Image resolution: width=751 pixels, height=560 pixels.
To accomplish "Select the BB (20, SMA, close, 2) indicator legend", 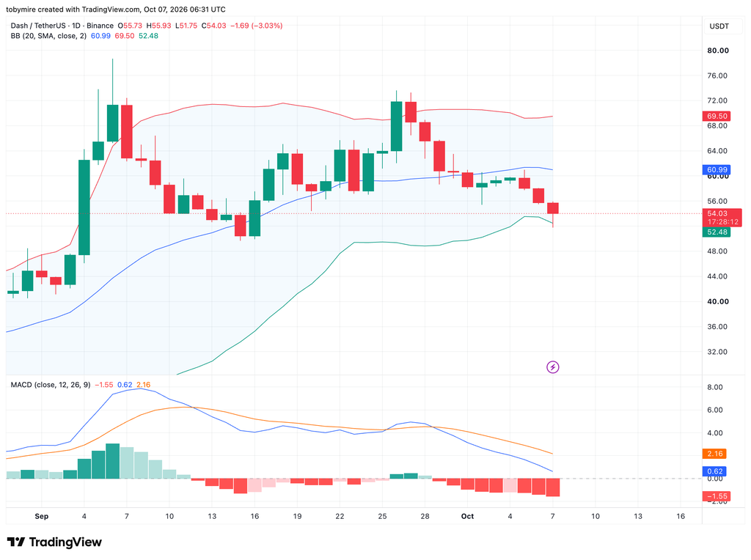I will (x=48, y=36).
